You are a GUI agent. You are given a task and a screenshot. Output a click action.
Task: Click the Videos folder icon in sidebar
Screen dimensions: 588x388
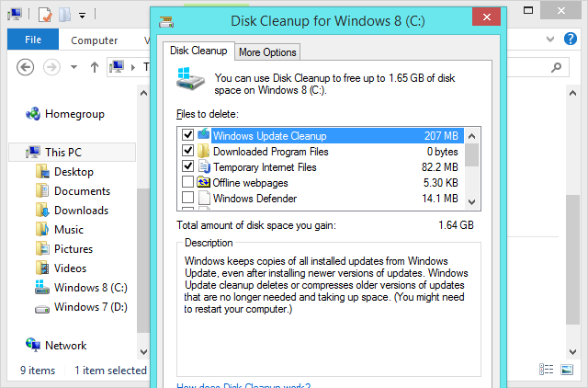42,268
